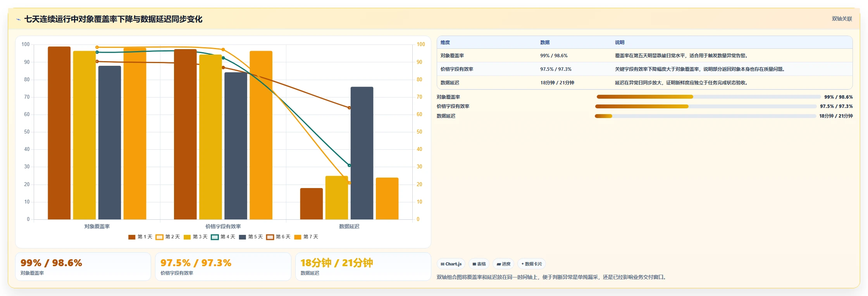Click the 18分钟 / 21分钟 value beside progress bar
868x296 pixels.
[x=836, y=116]
